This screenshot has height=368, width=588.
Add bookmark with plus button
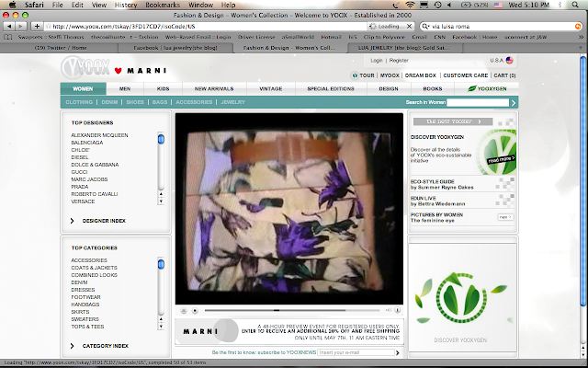click(37, 27)
